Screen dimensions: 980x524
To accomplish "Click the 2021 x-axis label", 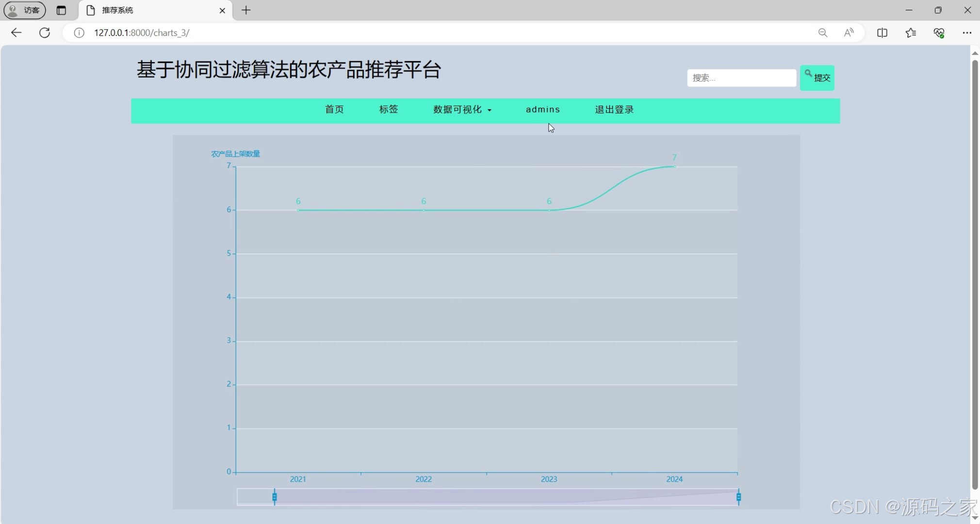I will (298, 479).
